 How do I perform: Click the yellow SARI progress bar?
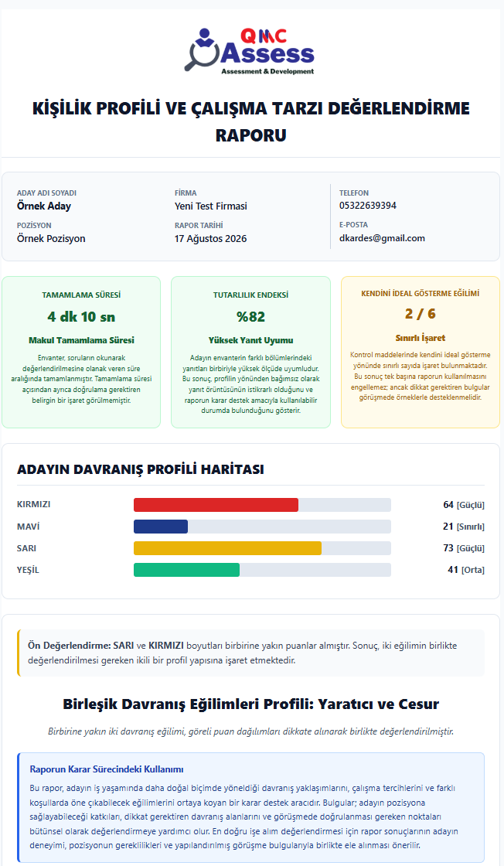[262, 548]
